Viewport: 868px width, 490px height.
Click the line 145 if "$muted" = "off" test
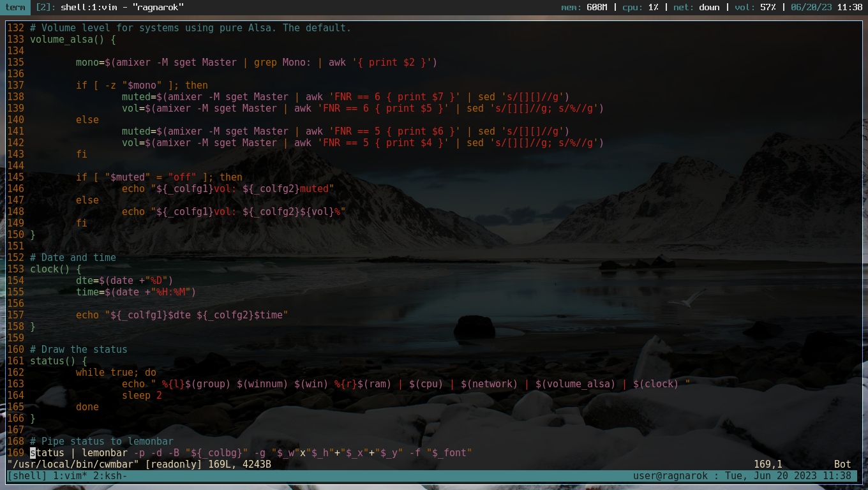159,177
